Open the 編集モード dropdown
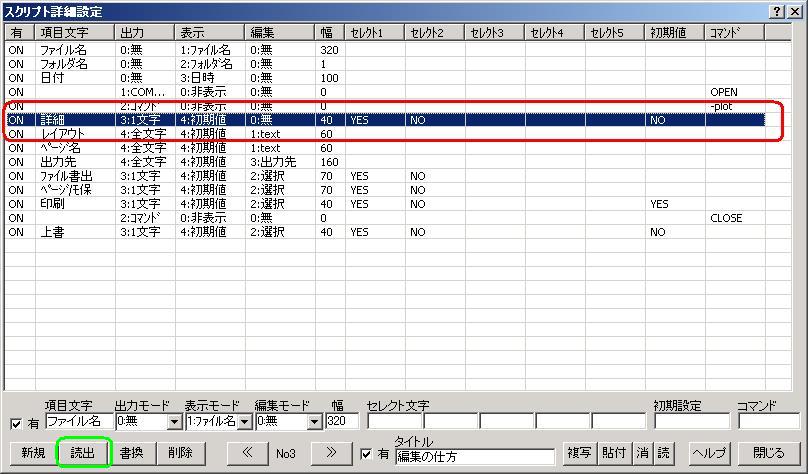The width and height of the screenshot is (808, 474). point(314,422)
